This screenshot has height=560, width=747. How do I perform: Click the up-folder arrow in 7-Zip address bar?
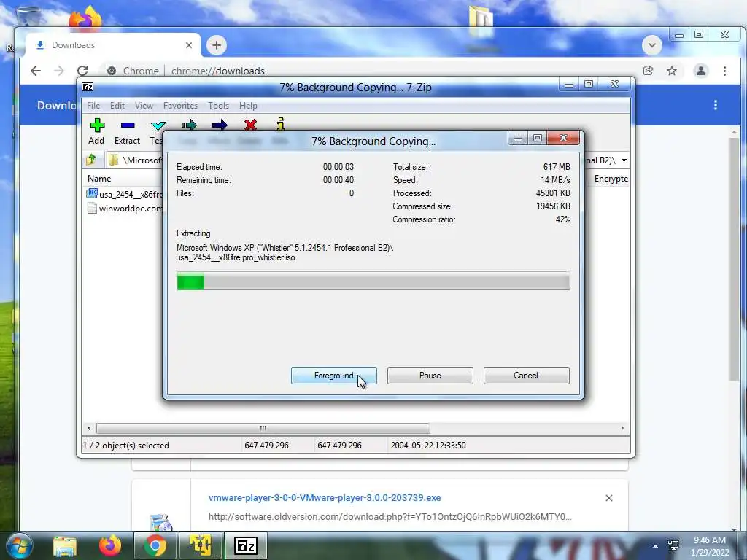[91, 160]
